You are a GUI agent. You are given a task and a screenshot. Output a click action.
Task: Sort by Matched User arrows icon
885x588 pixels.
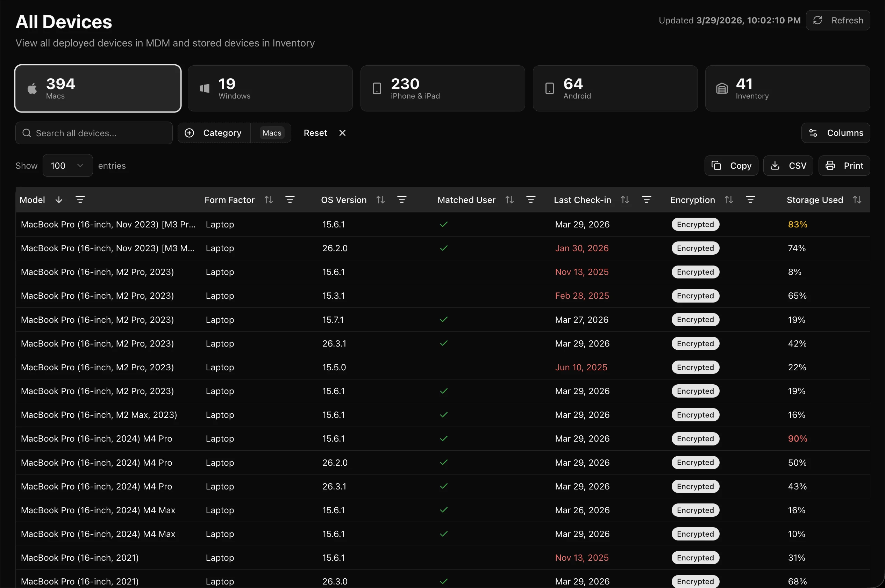(x=509, y=200)
